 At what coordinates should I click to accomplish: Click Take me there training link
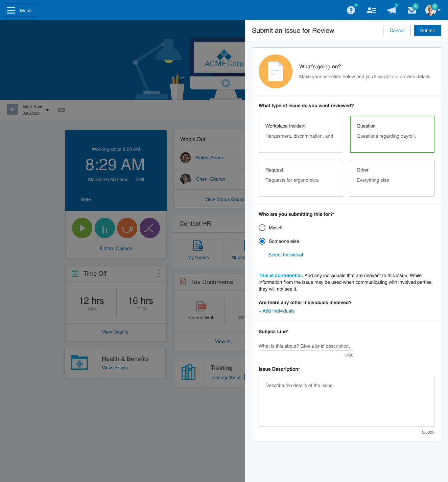click(226, 377)
